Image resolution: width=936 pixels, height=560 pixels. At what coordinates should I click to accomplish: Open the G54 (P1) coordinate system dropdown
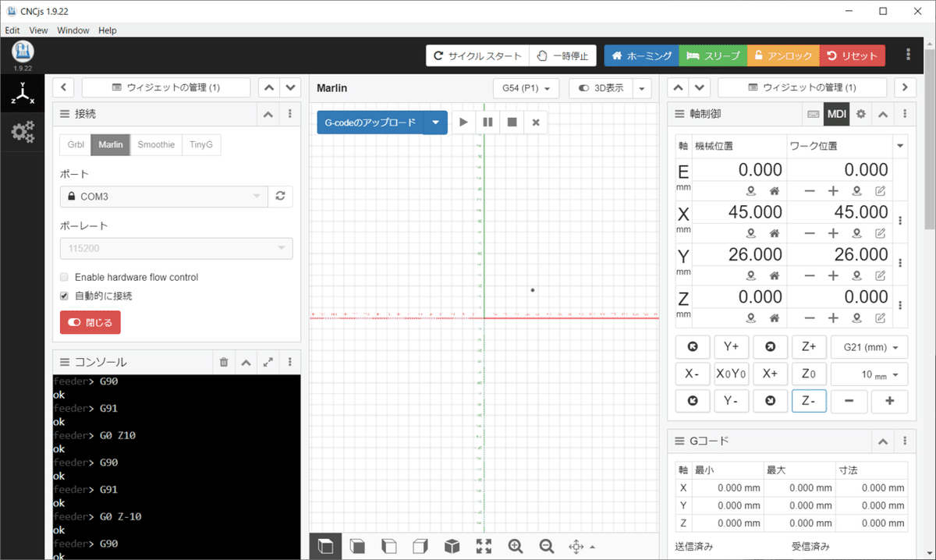(x=526, y=88)
